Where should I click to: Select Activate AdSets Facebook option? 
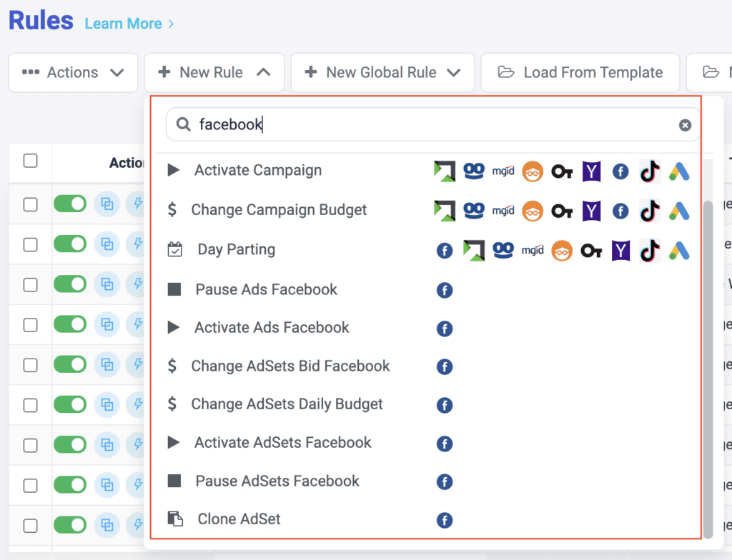point(282,442)
